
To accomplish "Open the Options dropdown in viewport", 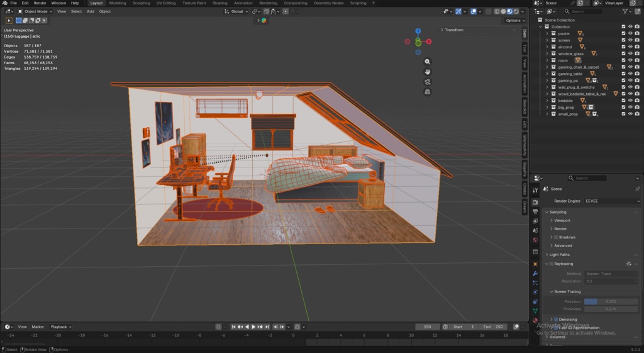I will pos(515,21).
